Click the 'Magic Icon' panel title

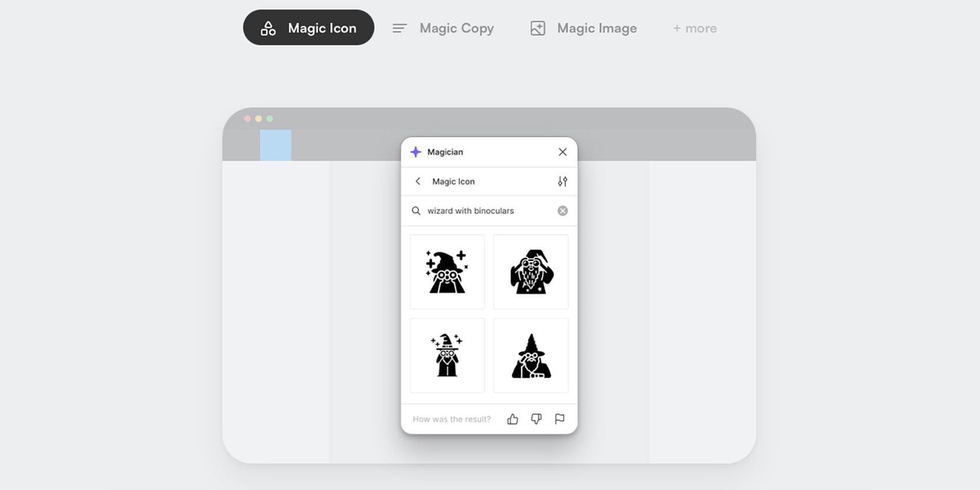click(x=453, y=181)
